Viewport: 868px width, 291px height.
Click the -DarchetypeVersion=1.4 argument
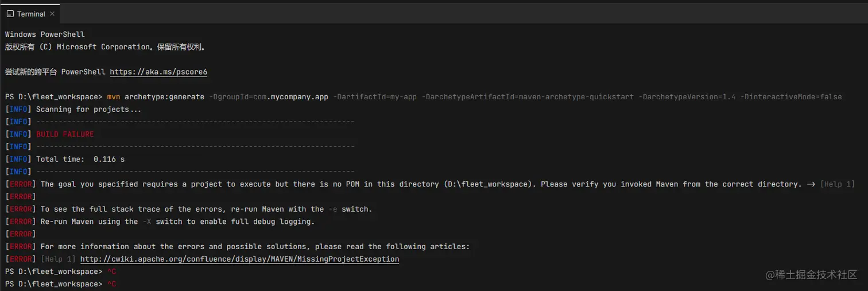(687, 97)
